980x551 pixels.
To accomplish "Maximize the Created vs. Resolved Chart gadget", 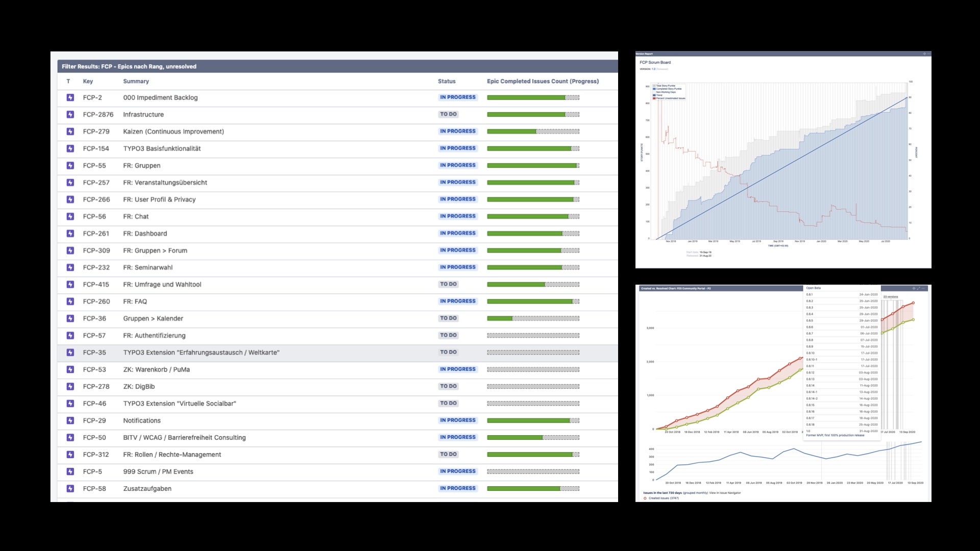I will (x=918, y=288).
